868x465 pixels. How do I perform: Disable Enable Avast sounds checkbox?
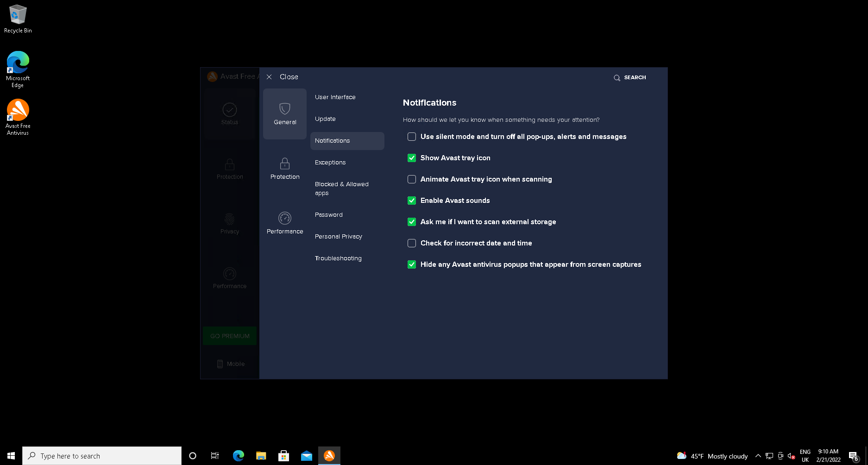pyautogui.click(x=412, y=201)
